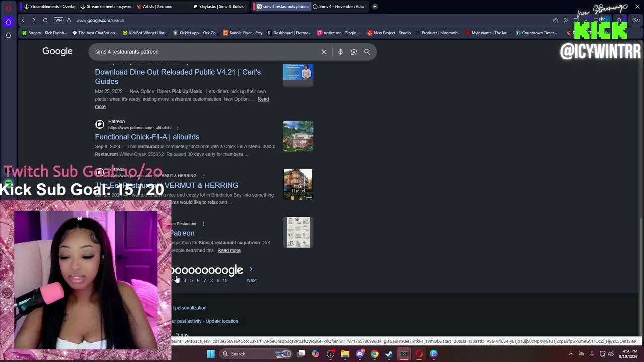
Task: Open the Opera sidebar home icon
Action: [8, 22]
